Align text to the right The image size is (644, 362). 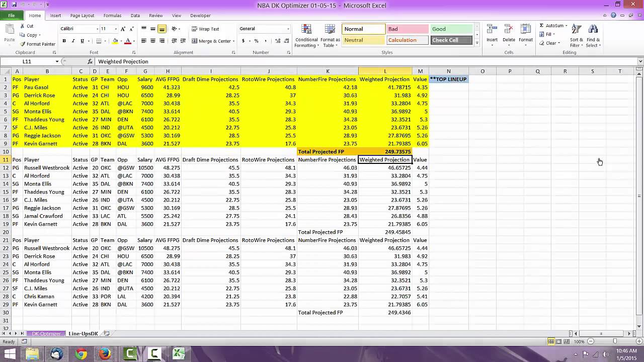point(162,41)
